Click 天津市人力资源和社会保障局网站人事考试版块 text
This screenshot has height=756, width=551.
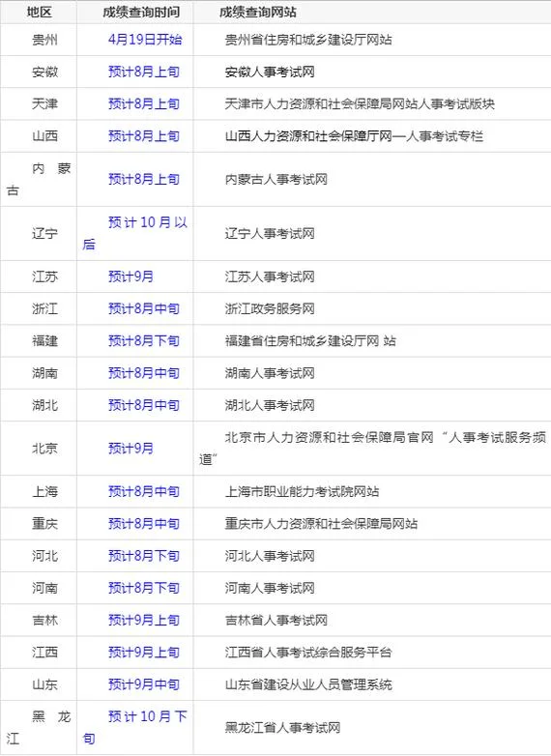point(360,103)
